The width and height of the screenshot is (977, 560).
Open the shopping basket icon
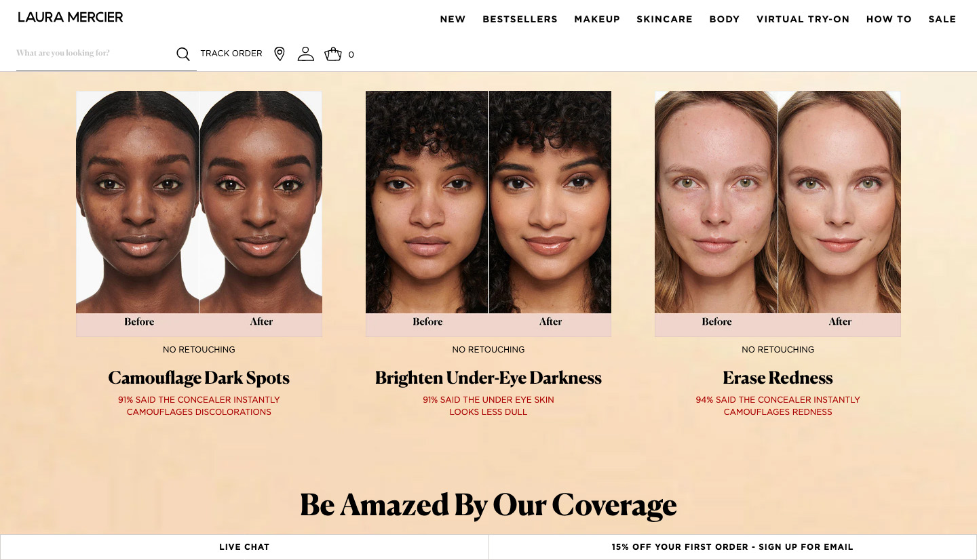click(333, 54)
